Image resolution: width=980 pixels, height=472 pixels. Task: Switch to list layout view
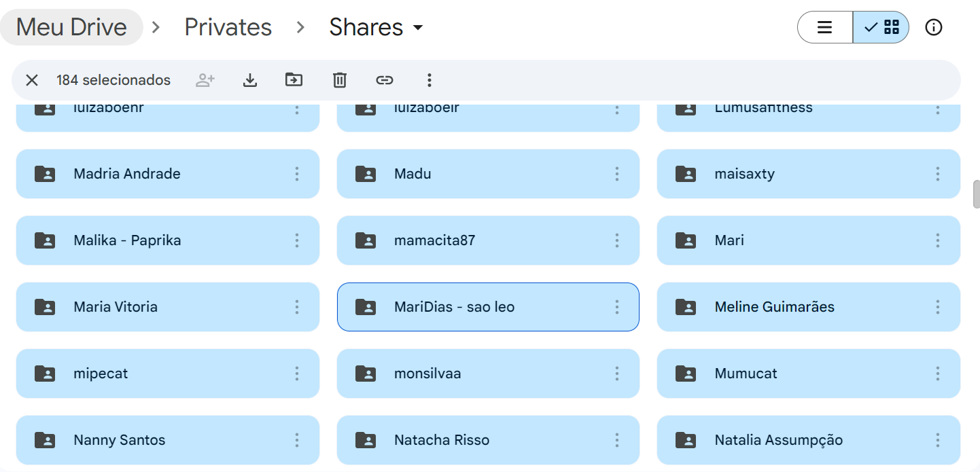825,27
